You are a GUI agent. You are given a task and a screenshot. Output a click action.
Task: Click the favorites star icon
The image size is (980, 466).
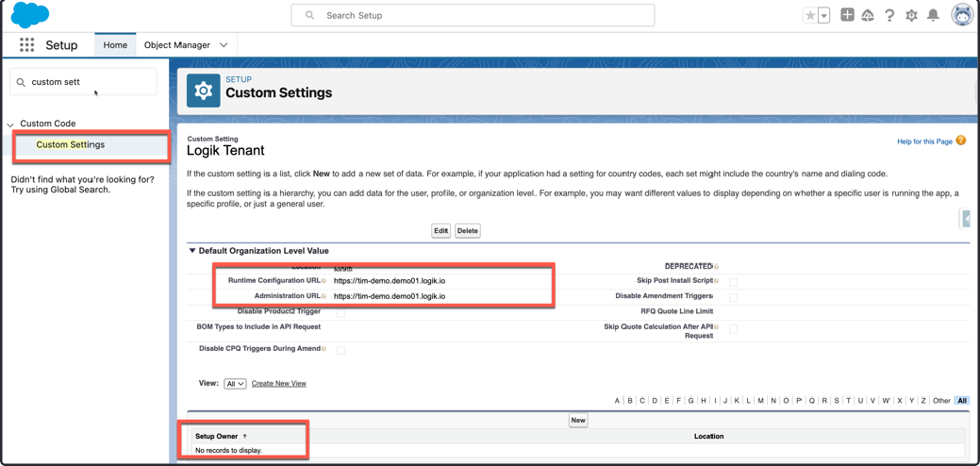tap(810, 16)
